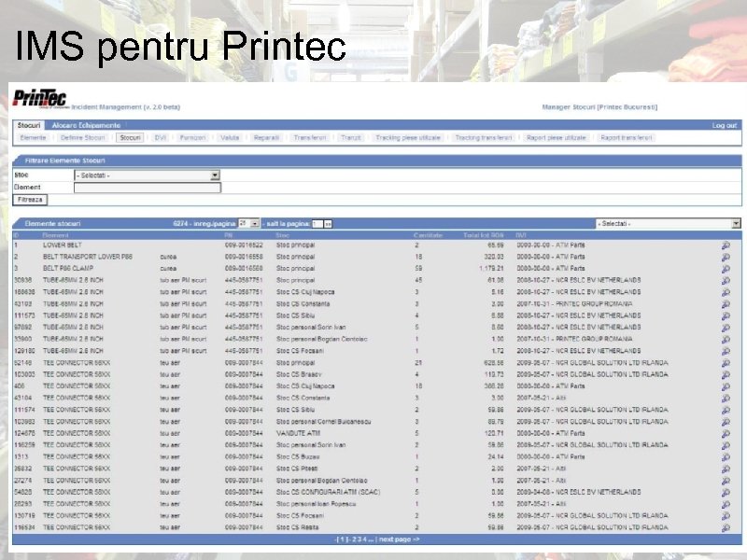
Task: View TEE CONNECTOR entry for Stoc personal Ioan Popescu
Action: [x=726, y=504]
